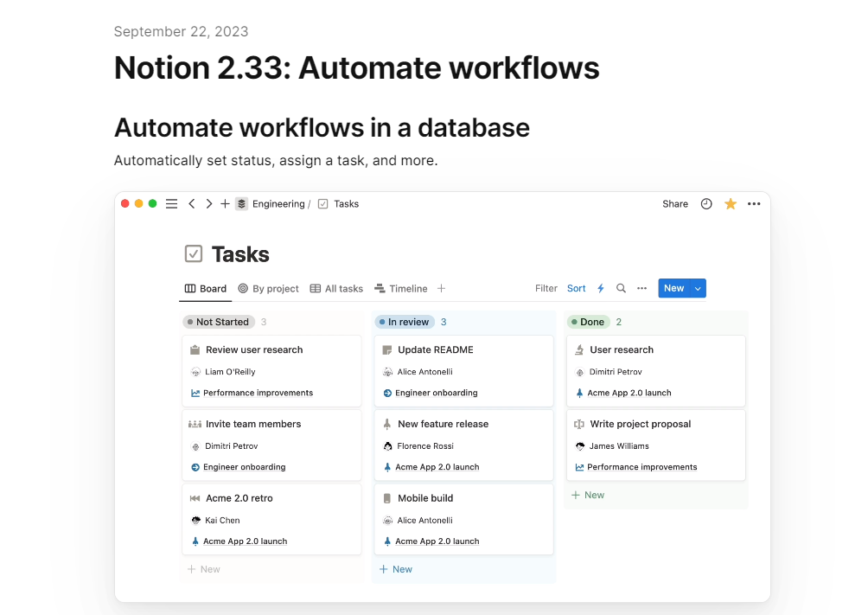Screen dimensions: 868x615
Task: Click the clipboard icon on Review user research
Action: pyautogui.click(x=195, y=349)
